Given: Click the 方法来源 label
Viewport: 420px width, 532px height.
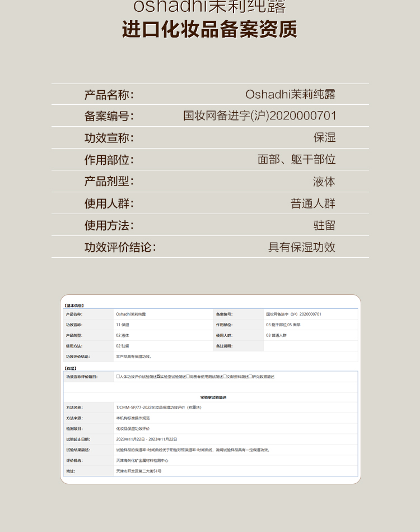Looking at the screenshot, I should [x=74, y=418].
